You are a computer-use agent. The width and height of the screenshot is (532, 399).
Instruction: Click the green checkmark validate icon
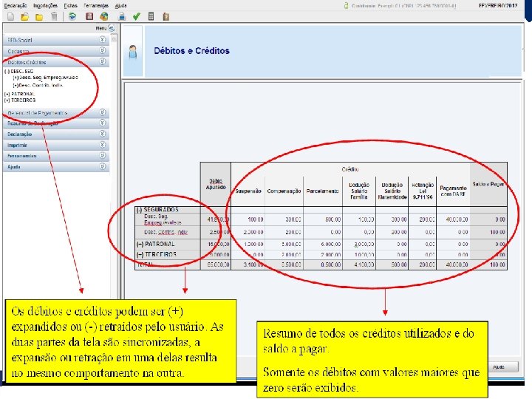click(137, 16)
